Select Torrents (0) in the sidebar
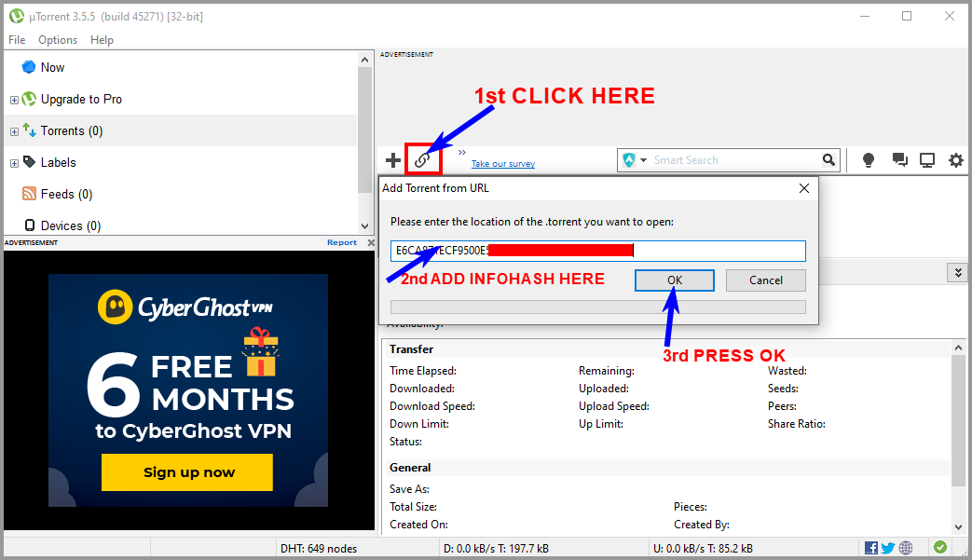 point(71,130)
